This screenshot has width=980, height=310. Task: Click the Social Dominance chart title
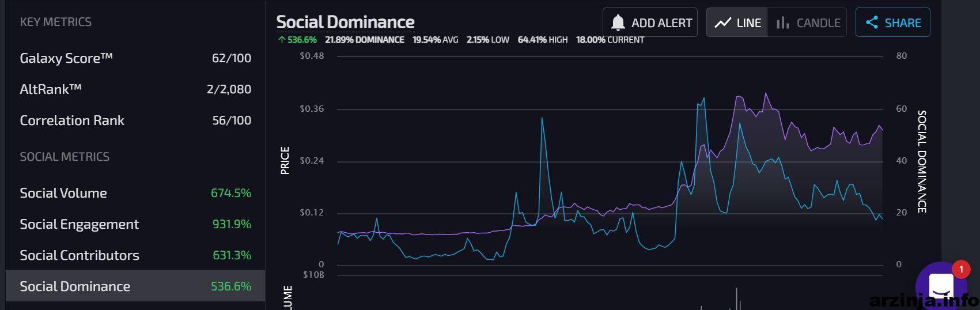point(346,22)
